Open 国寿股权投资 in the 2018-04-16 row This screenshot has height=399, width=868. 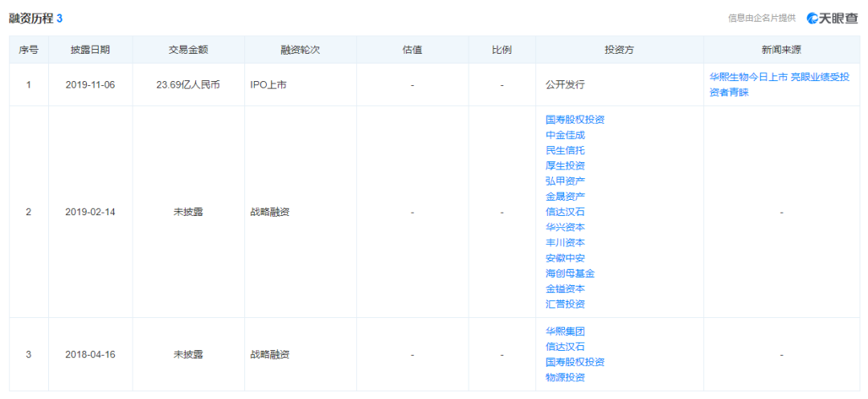click(x=575, y=363)
